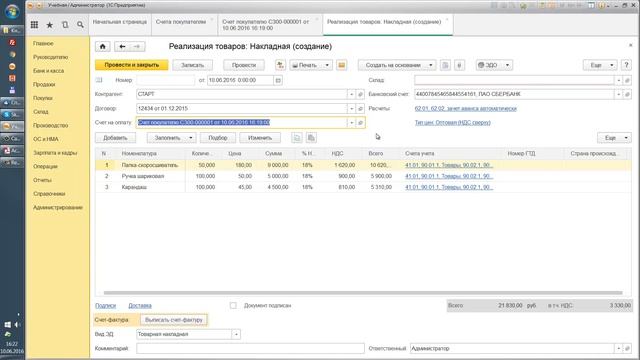Open Подписи link
The height and width of the screenshot is (360, 640).
105,306
